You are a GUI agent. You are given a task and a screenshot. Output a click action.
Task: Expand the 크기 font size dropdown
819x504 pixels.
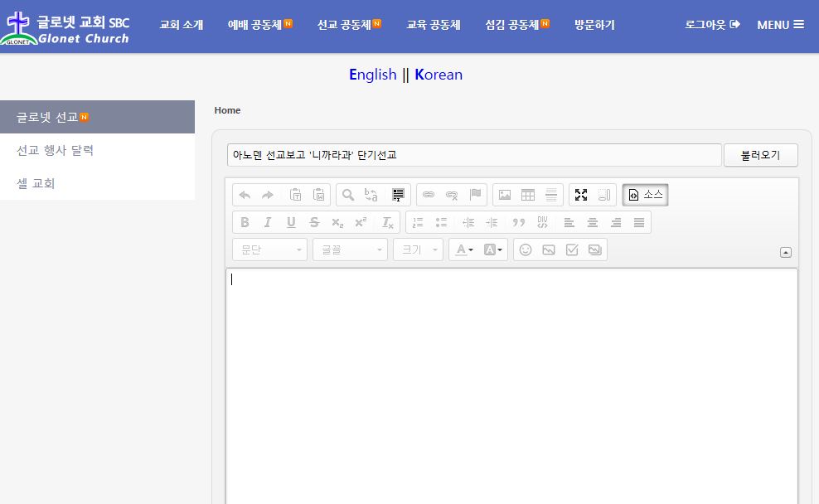pos(419,250)
